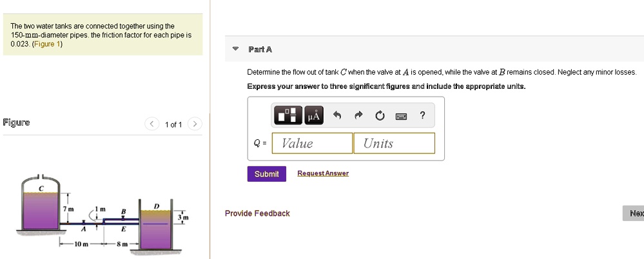The image size is (644, 259).
Task: Open the templates palette icon
Action: pyautogui.click(x=288, y=116)
